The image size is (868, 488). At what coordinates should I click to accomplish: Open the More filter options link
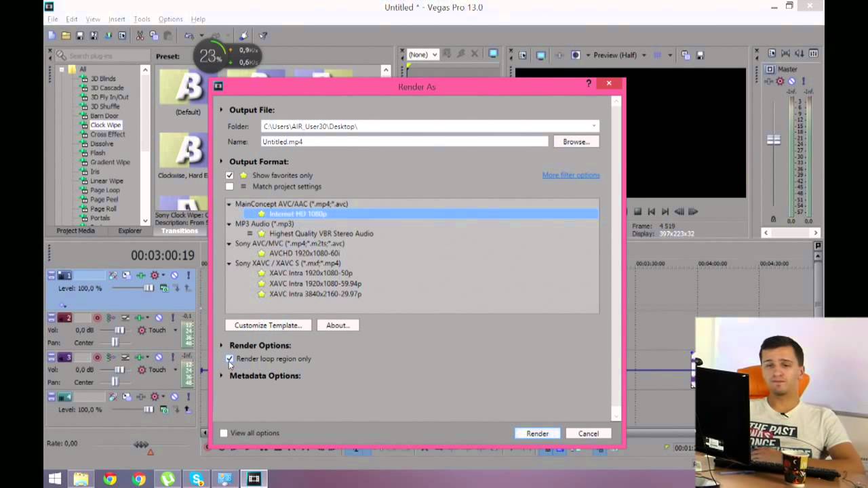570,175
